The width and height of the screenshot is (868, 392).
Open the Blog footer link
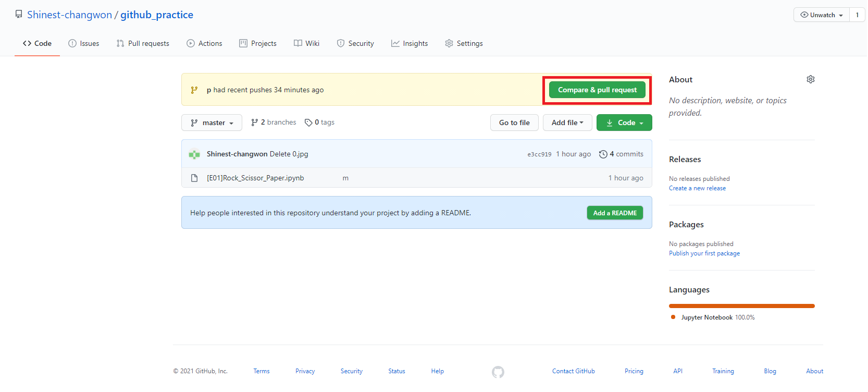(x=770, y=371)
